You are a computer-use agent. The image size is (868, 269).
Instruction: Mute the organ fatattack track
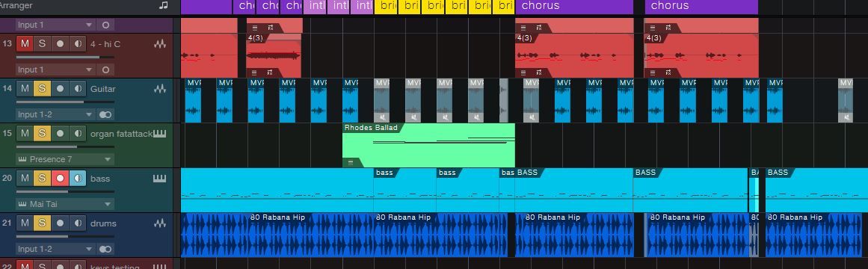coord(24,134)
